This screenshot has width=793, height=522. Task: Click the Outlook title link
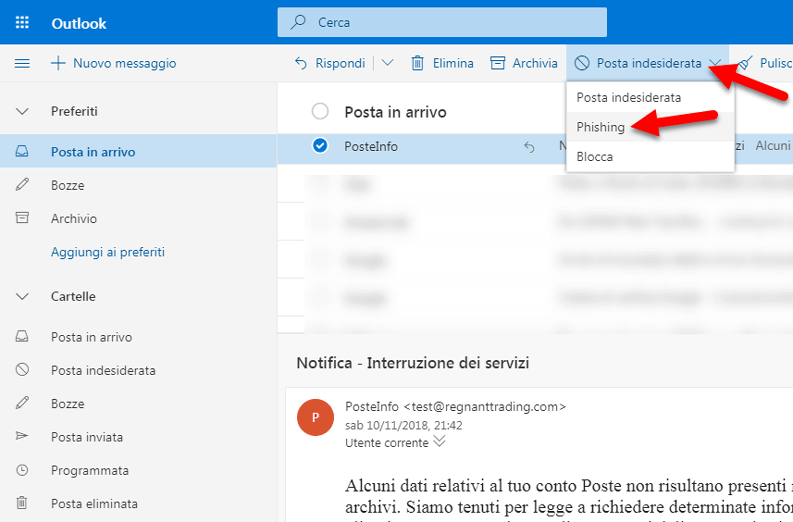[x=79, y=23]
